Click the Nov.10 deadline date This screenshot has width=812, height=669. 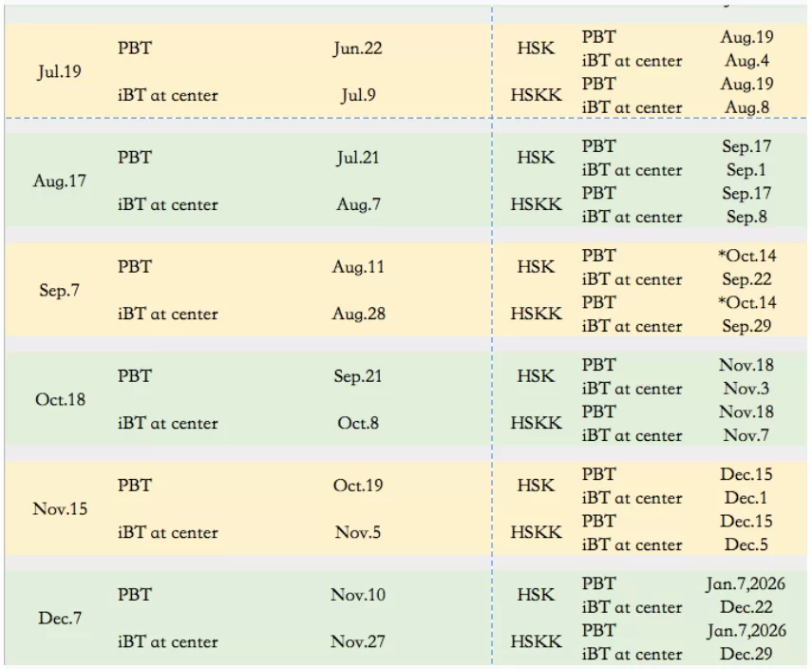click(358, 595)
